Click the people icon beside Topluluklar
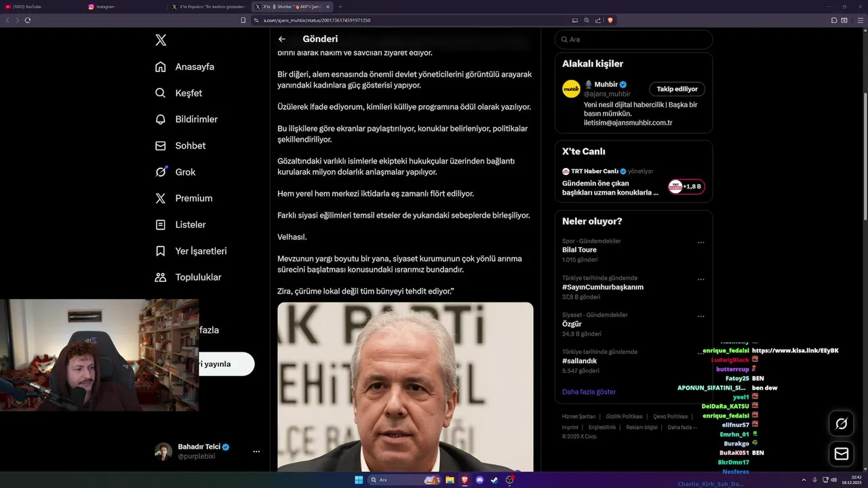The height and width of the screenshot is (488, 868). pyautogui.click(x=161, y=277)
